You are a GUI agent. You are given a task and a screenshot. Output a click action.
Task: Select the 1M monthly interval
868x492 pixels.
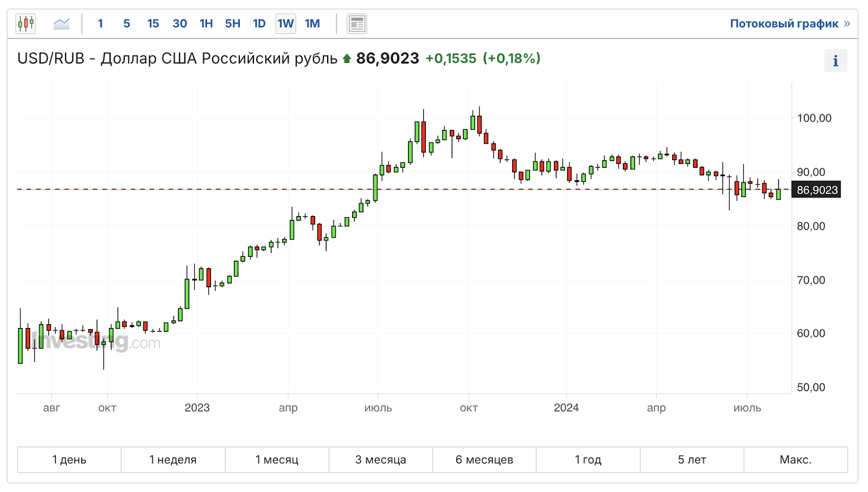tap(312, 23)
